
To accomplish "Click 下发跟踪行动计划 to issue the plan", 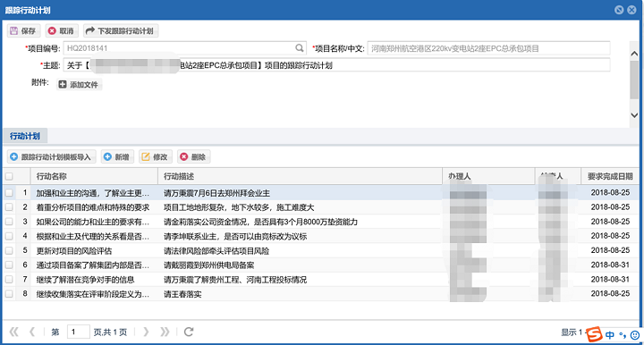I will [121, 30].
